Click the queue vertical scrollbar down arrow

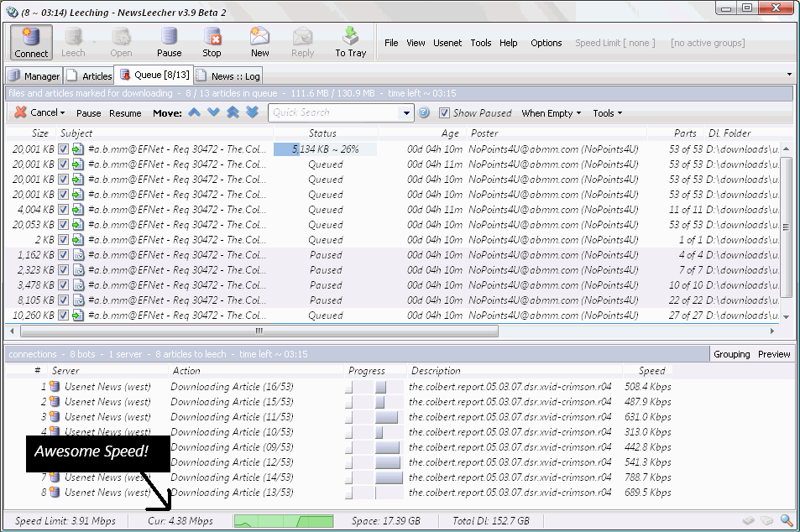(x=786, y=316)
